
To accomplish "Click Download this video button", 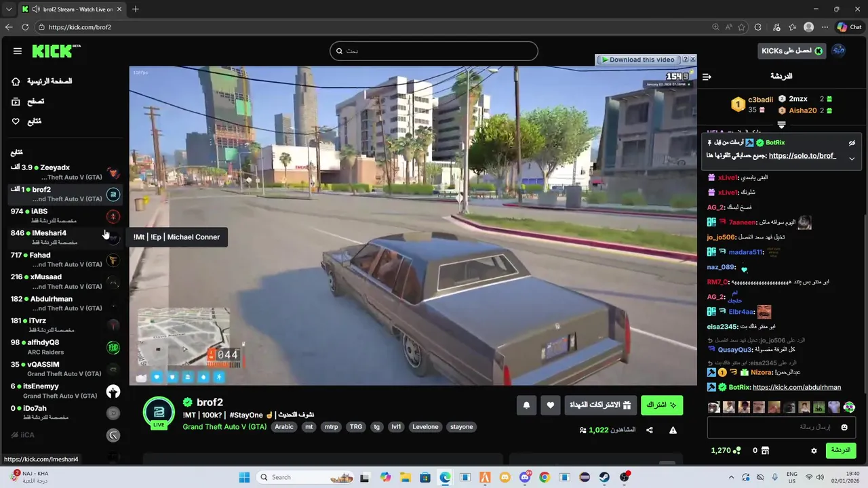I will click(638, 60).
